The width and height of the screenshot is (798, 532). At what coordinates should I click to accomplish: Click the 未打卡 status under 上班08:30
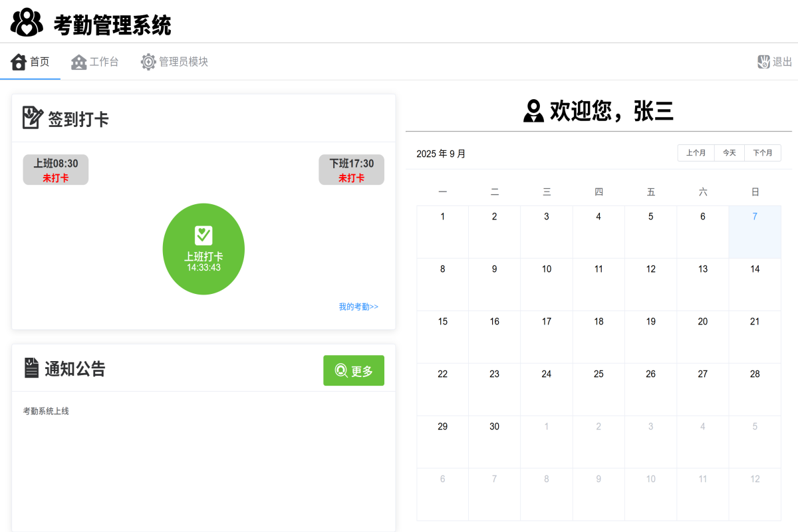click(55, 177)
